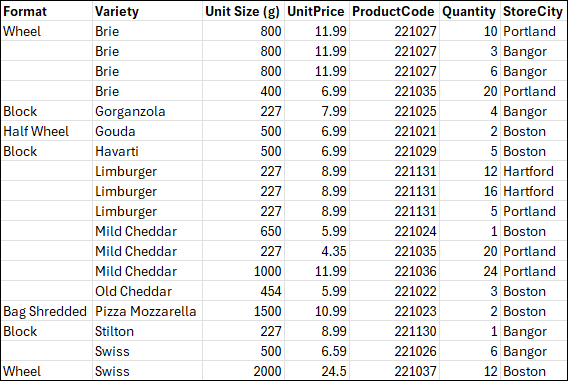Select the Unit Size (g) header

(243, 11)
